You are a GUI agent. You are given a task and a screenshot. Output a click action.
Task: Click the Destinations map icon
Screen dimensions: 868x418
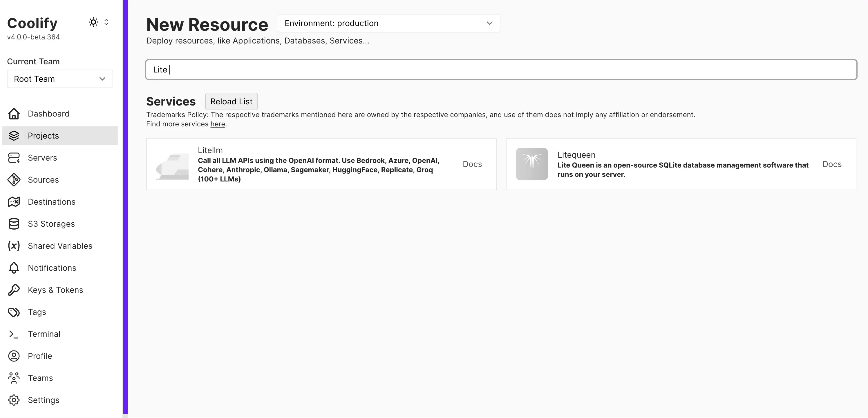(14, 202)
